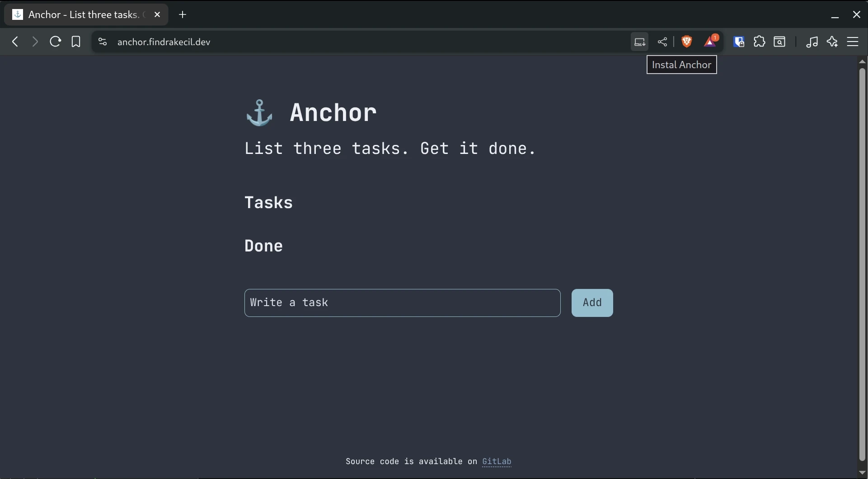Open a new browser tab

[183, 14]
